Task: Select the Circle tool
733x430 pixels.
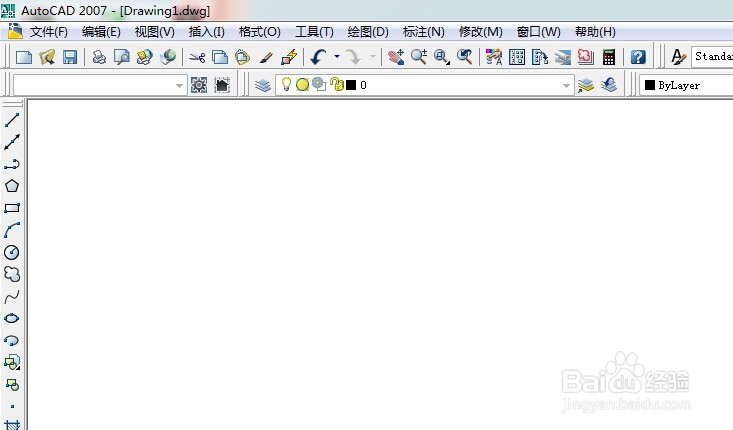Action: click(12, 252)
